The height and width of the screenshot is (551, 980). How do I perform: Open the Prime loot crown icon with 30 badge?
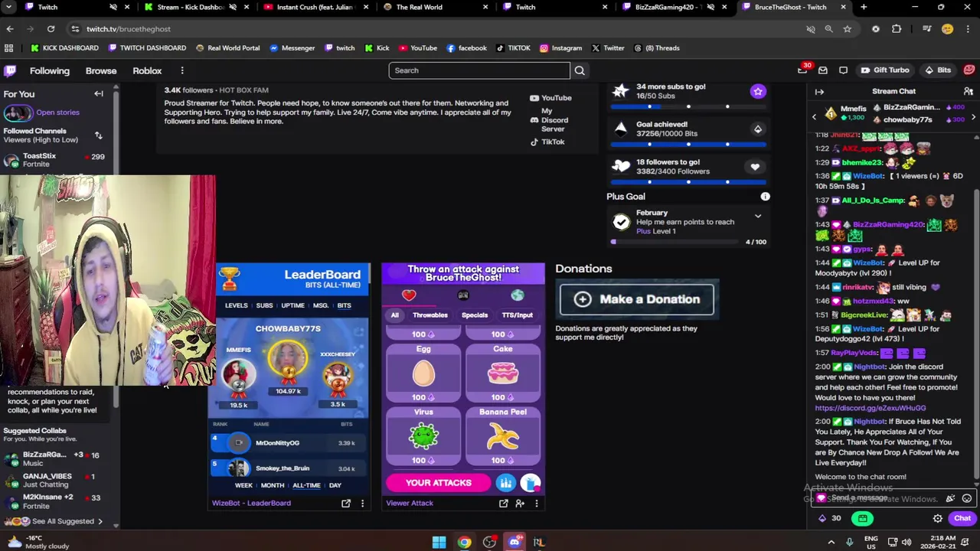pos(803,70)
